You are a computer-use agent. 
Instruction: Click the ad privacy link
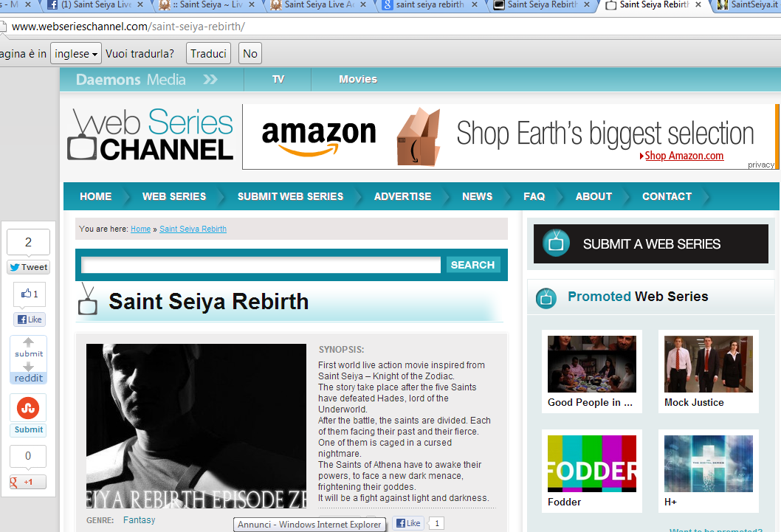click(x=760, y=165)
